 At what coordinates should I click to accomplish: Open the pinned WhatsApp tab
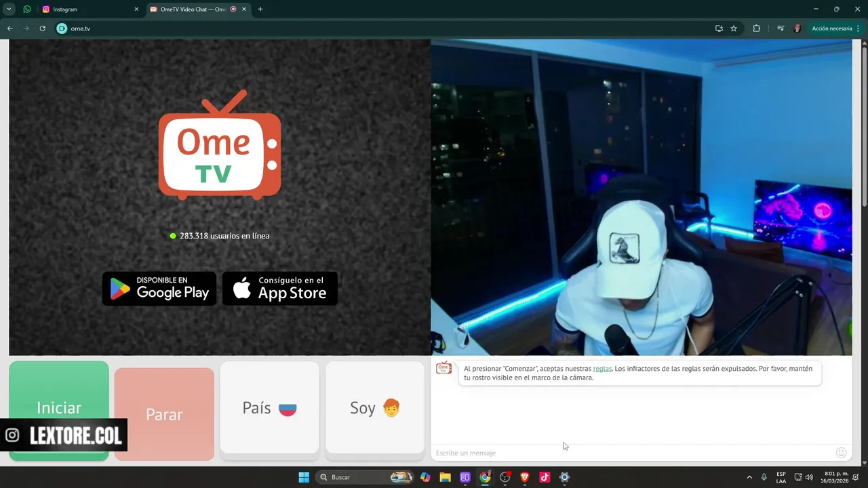coord(27,9)
